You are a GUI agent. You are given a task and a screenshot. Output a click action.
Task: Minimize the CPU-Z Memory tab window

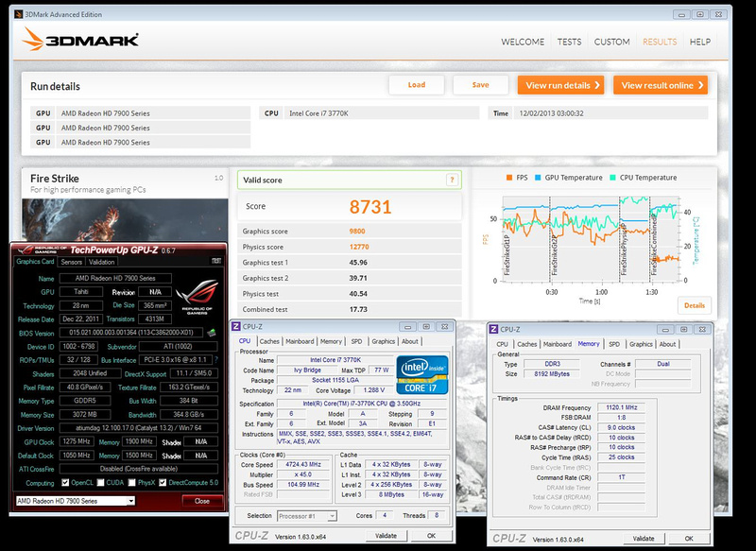point(665,329)
